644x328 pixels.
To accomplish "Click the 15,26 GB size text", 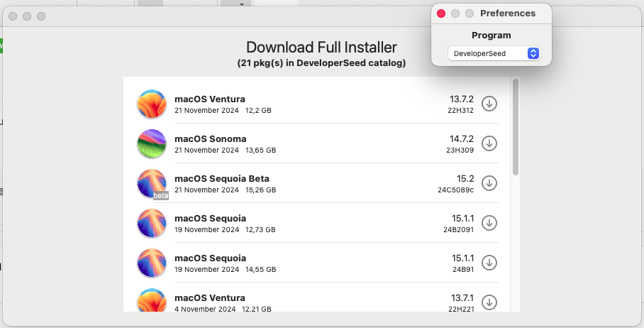I will coord(261,190).
